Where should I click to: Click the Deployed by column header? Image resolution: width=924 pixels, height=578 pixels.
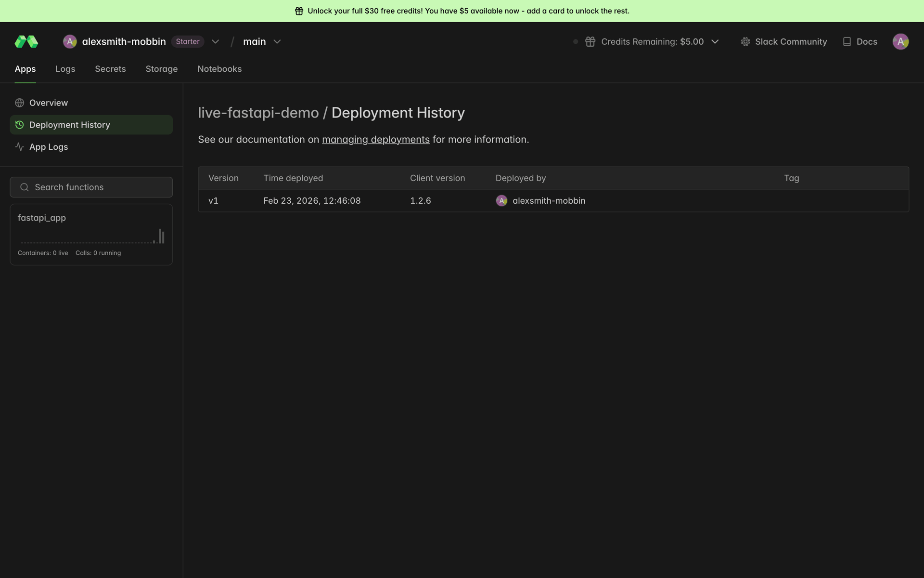(x=521, y=178)
